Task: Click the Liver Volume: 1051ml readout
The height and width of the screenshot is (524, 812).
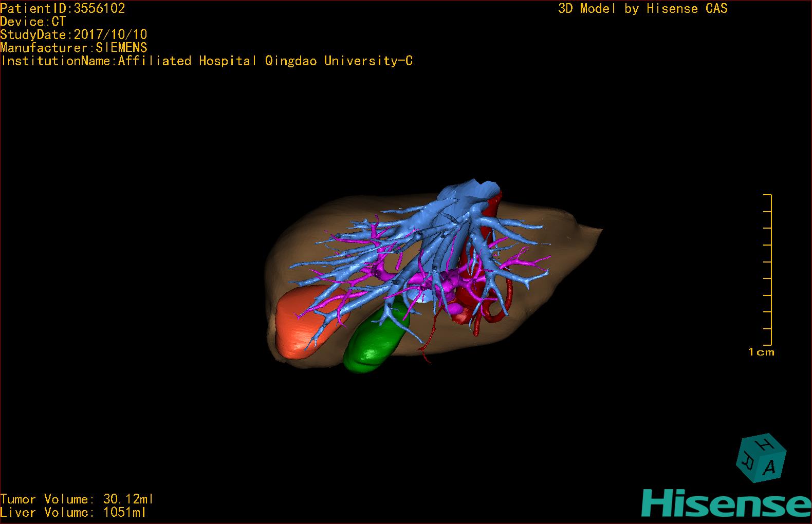Action: (73, 513)
